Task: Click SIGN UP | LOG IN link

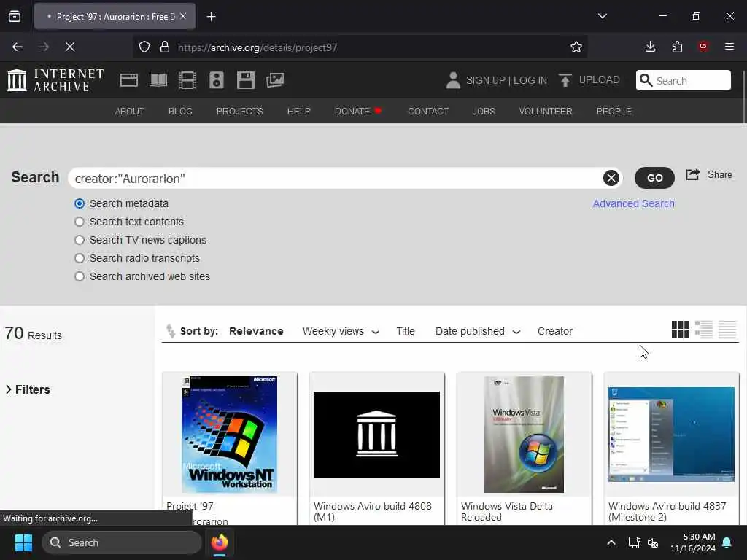Action: tap(506, 80)
